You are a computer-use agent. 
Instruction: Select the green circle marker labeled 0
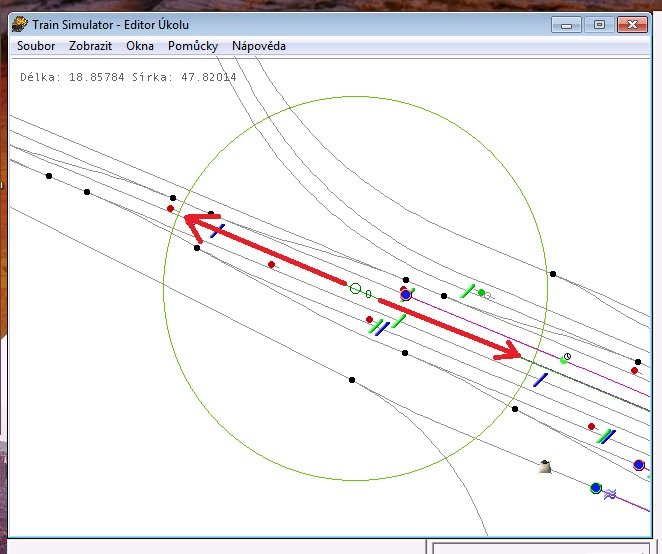(x=355, y=289)
